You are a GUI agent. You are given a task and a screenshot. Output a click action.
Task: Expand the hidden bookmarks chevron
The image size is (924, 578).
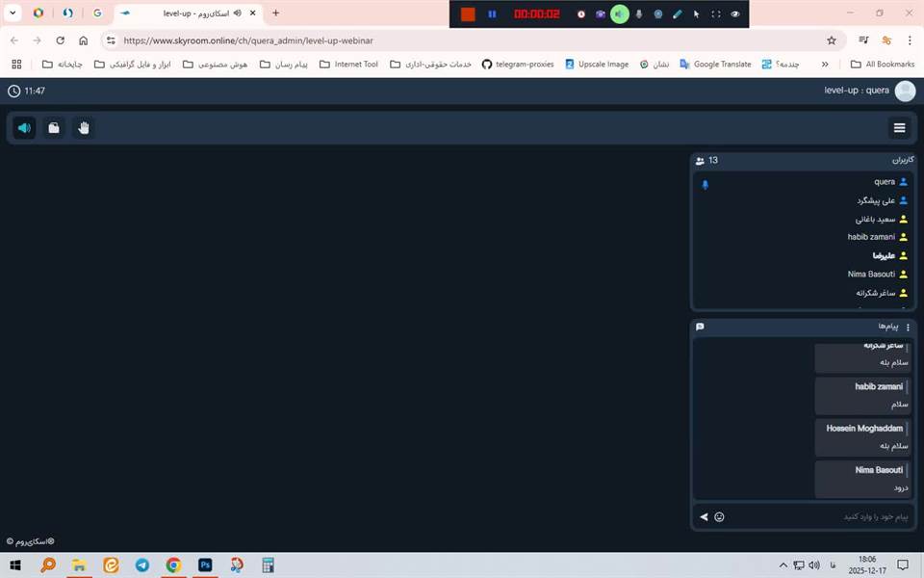pyautogui.click(x=825, y=65)
